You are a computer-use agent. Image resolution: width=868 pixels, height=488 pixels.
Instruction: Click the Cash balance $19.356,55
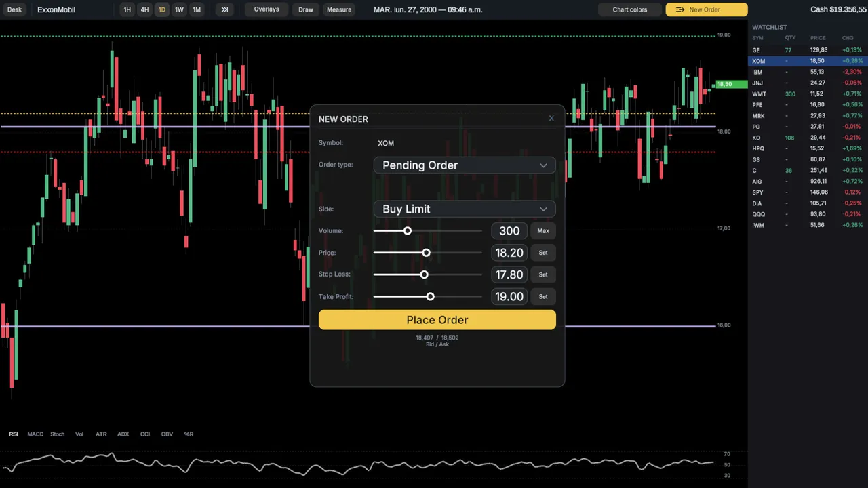pyautogui.click(x=838, y=9)
